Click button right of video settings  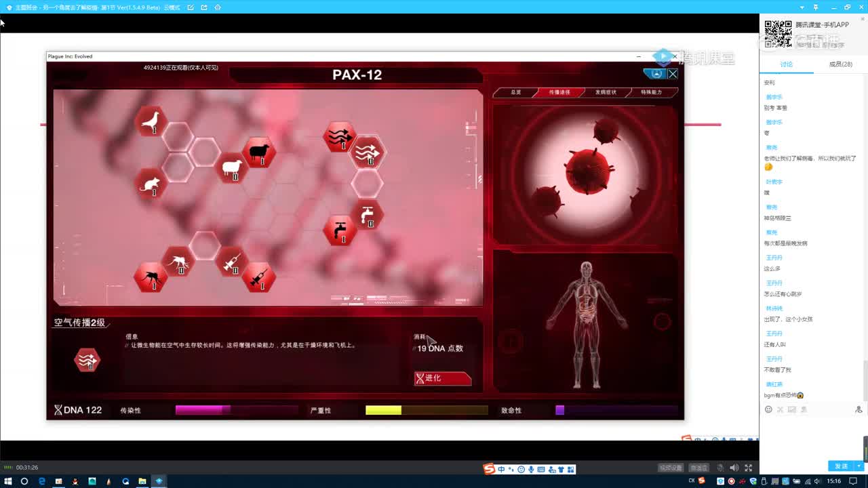coord(699,468)
